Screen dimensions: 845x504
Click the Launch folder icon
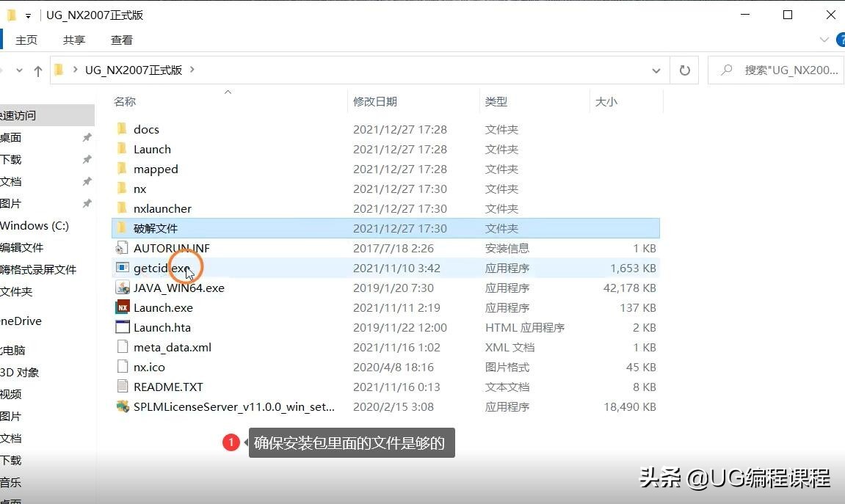point(123,149)
